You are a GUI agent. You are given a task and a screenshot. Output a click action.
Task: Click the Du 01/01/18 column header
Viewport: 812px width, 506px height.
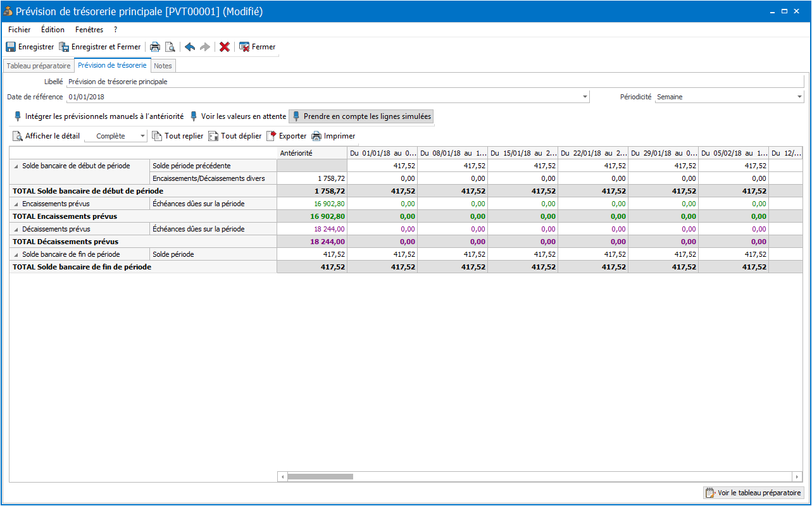click(x=382, y=152)
